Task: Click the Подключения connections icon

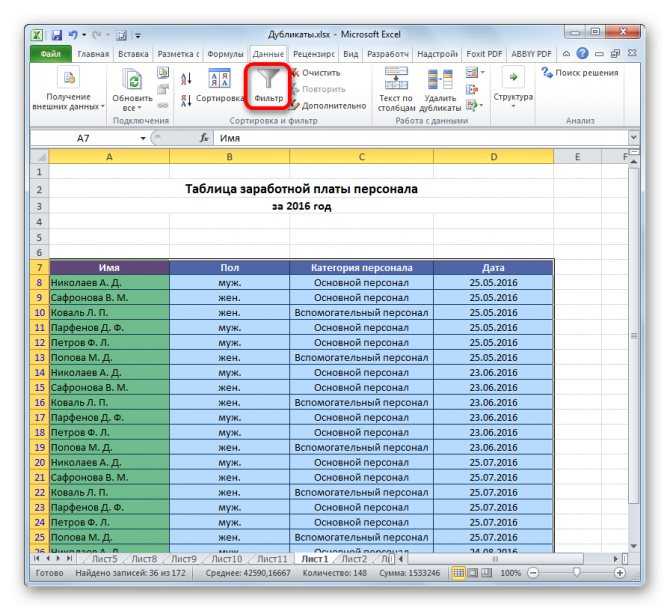Action: click(x=163, y=73)
